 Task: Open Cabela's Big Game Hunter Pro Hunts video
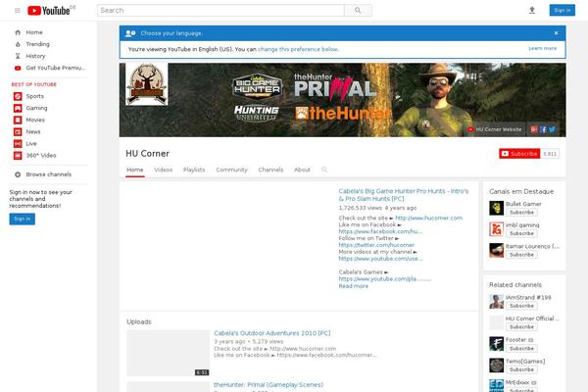(404, 195)
